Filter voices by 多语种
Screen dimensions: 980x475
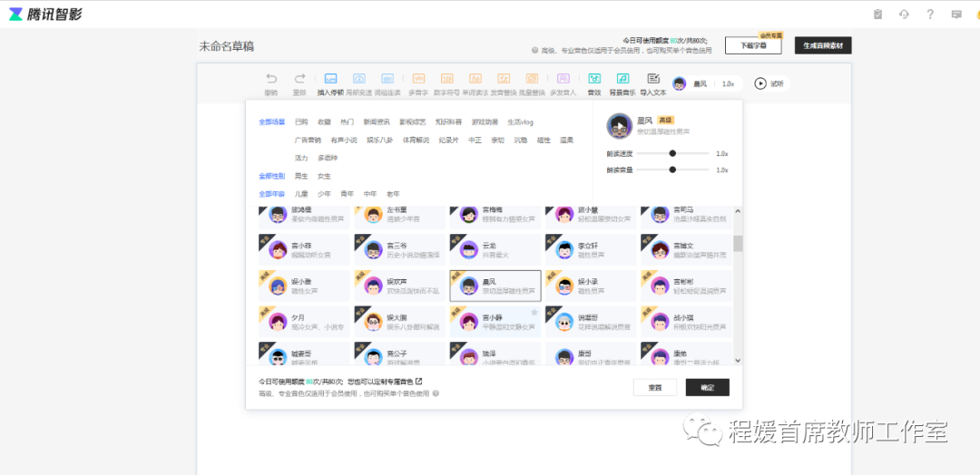click(328, 158)
